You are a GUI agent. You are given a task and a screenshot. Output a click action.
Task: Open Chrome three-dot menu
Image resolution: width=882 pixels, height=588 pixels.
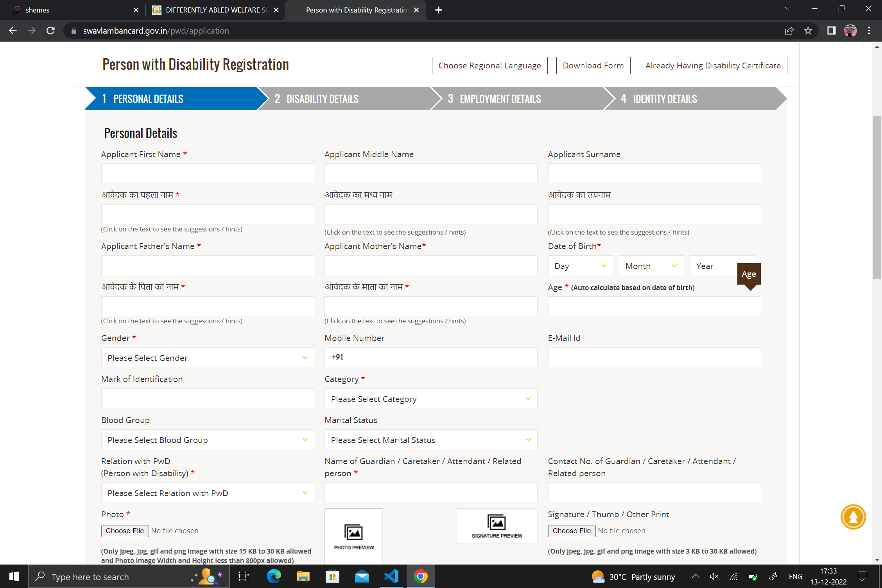869,30
